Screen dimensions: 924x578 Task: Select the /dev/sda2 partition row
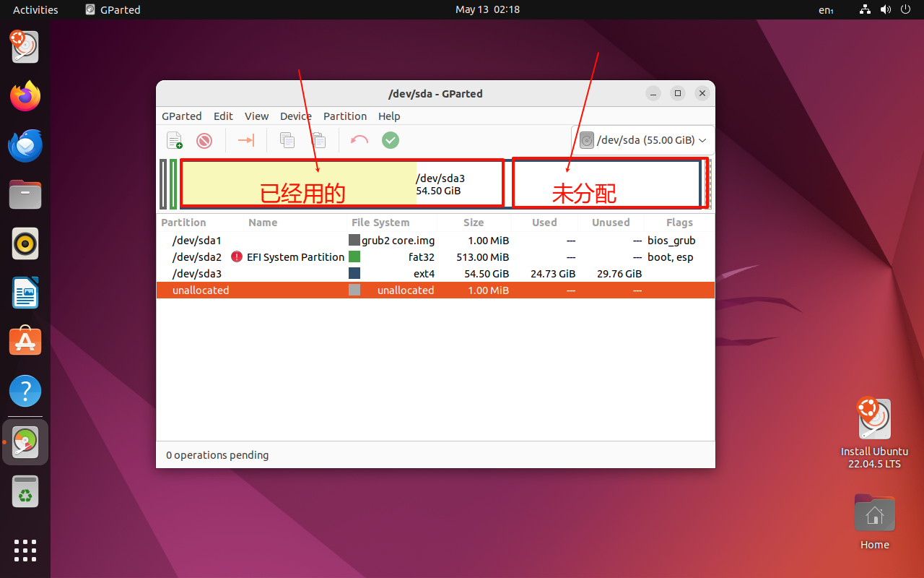coord(435,257)
